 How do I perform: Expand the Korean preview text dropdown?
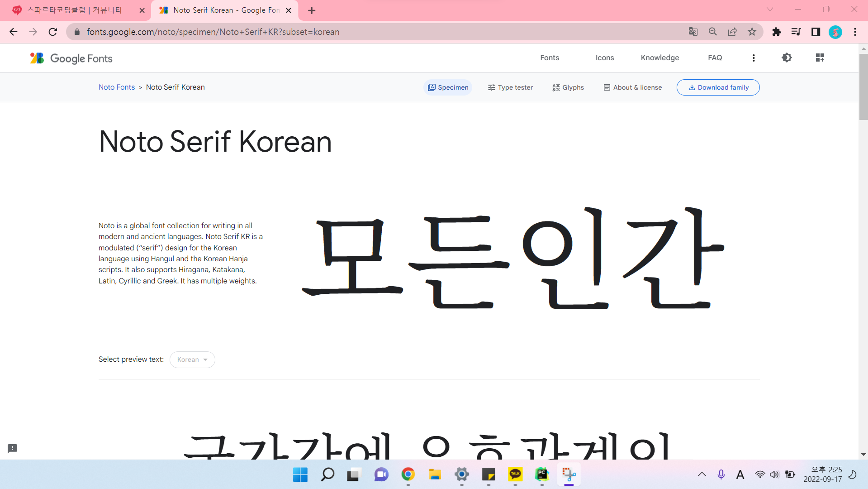click(192, 360)
